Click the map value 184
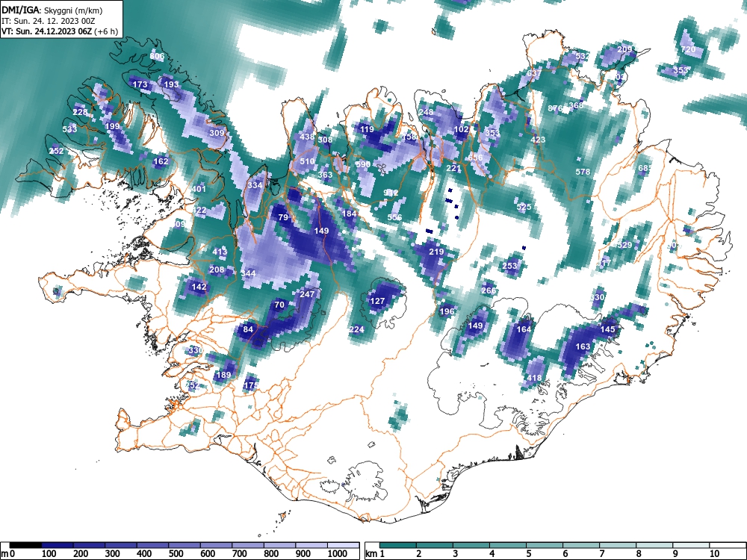 pyautogui.click(x=349, y=214)
